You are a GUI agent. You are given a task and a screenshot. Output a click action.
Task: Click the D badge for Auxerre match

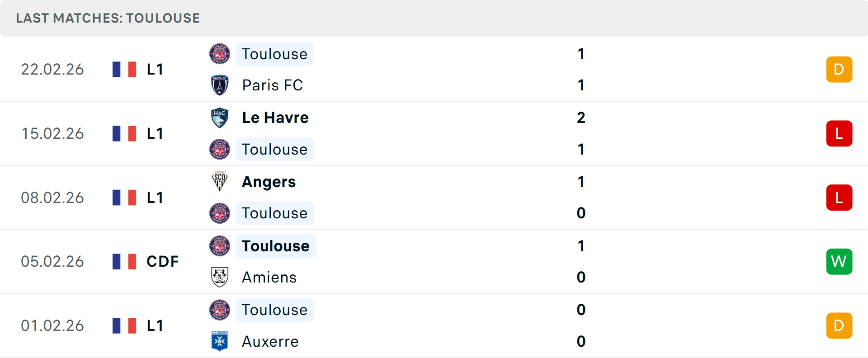tap(839, 325)
